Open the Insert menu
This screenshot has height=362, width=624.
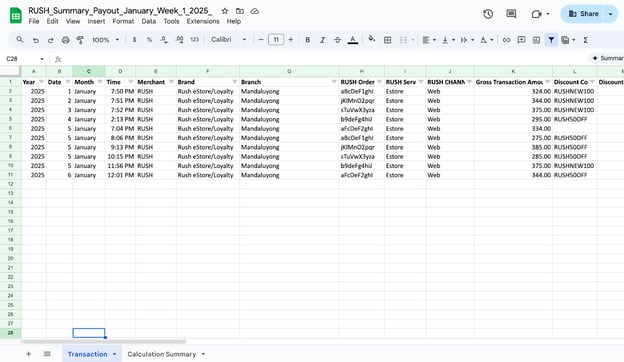96,21
